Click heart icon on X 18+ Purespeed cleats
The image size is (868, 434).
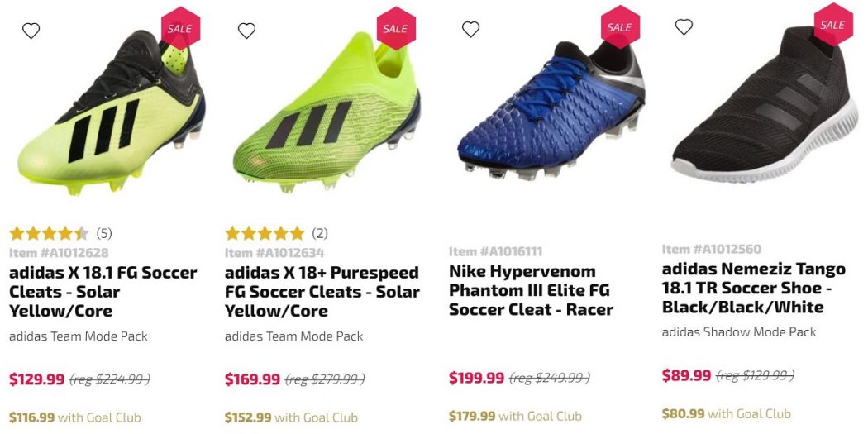pos(246,31)
